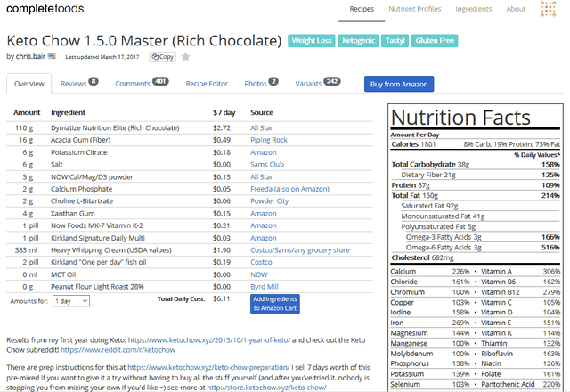570x392 pixels.
Task: Click the Amount column header
Action: pyautogui.click(x=27, y=113)
